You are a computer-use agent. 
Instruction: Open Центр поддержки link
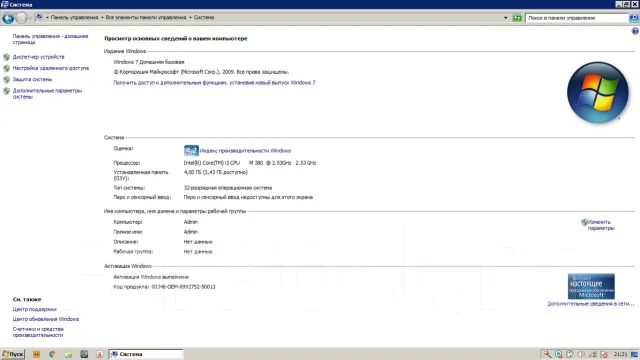(34, 309)
